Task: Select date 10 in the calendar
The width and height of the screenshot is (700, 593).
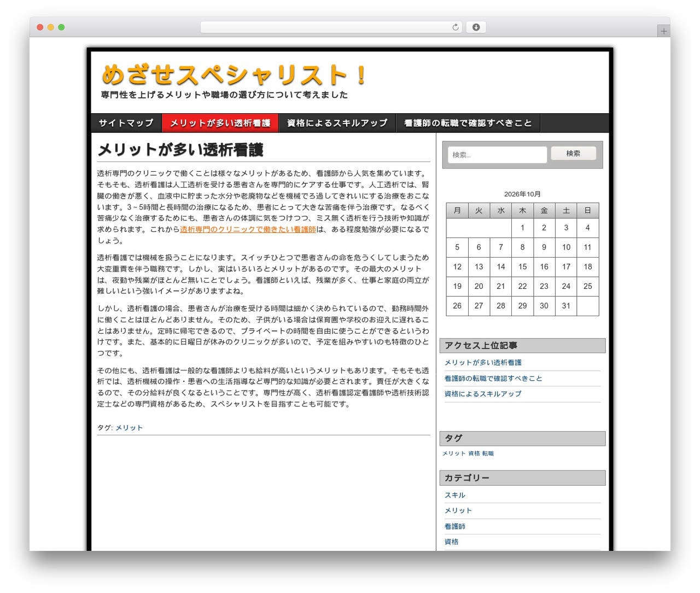Action: click(x=566, y=247)
